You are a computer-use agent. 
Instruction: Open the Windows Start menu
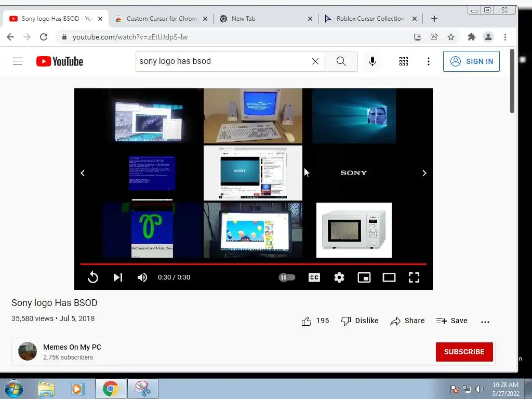coord(14,389)
